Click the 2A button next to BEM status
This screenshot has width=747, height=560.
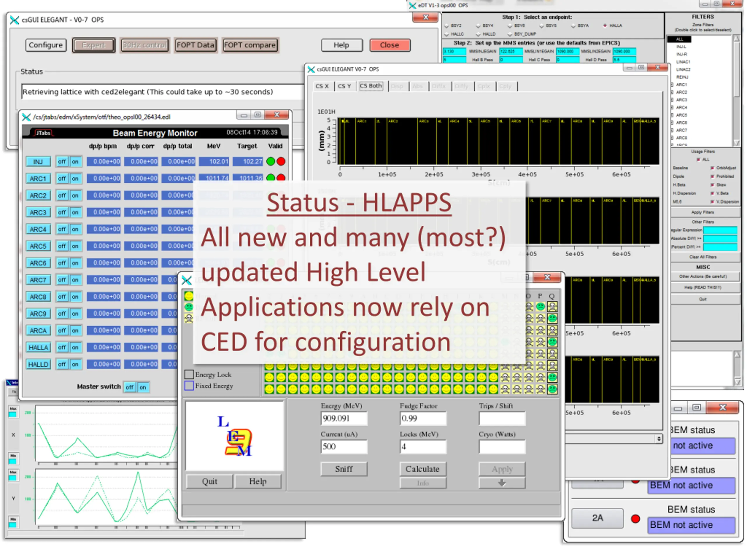pos(597,519)
